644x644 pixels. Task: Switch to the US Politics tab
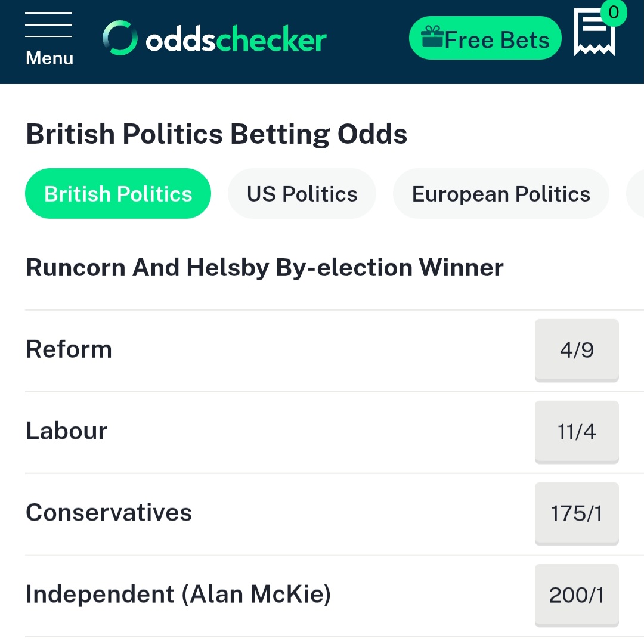(302, 193)
